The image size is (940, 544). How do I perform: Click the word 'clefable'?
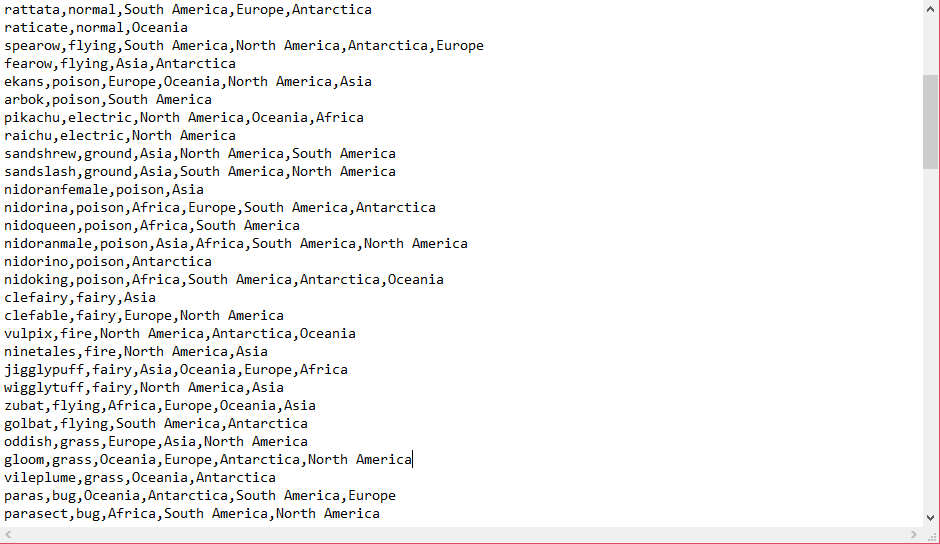[36, 315]
